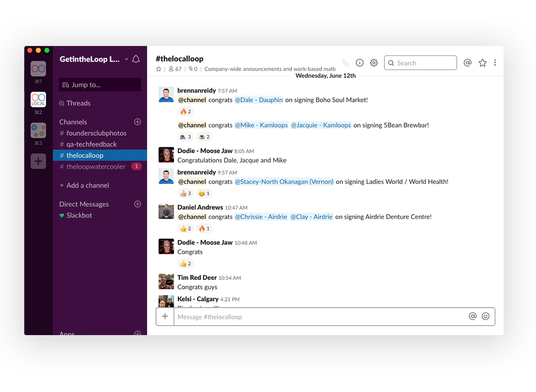The image size is (536, 392).
Task: Switch to first workspace icon
Action: pos(38,69)
